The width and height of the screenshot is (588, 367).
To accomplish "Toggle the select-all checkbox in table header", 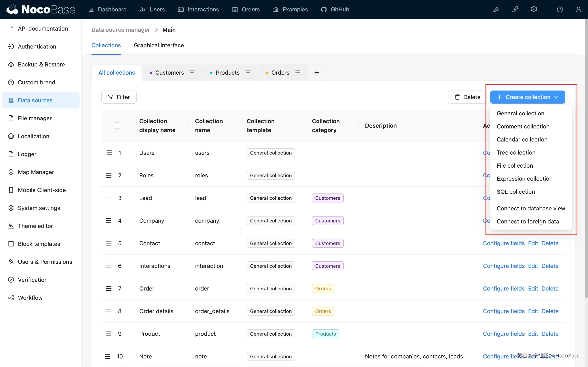I will point(117,125).
